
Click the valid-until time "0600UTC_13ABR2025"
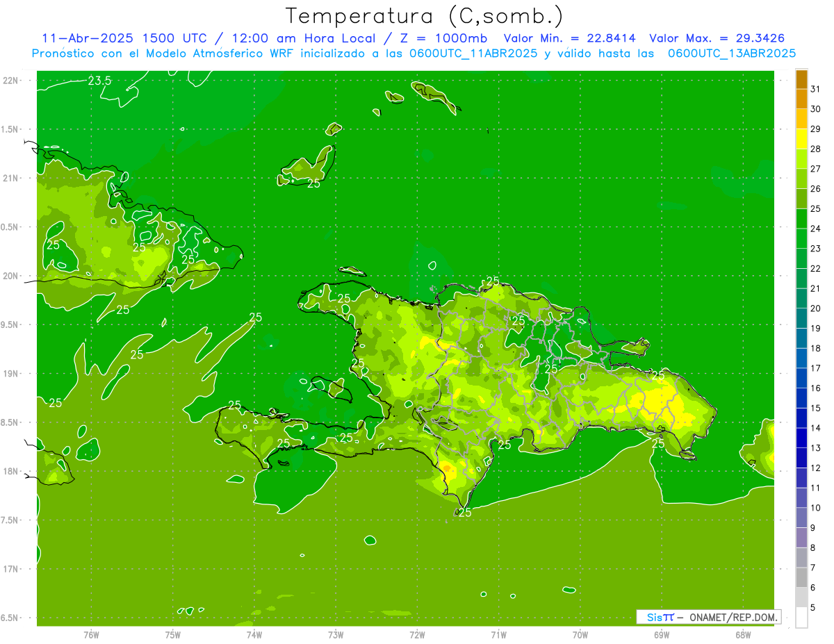pos(732,53)
